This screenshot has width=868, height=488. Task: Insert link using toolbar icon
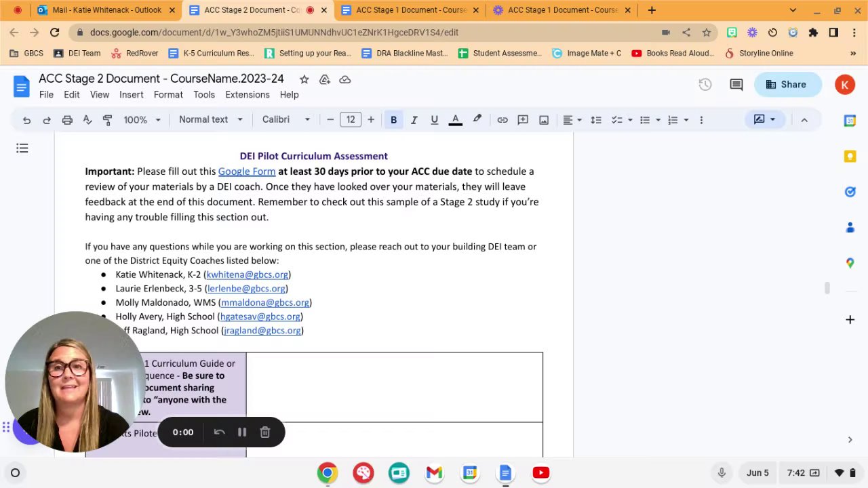(x=502, y=120)
